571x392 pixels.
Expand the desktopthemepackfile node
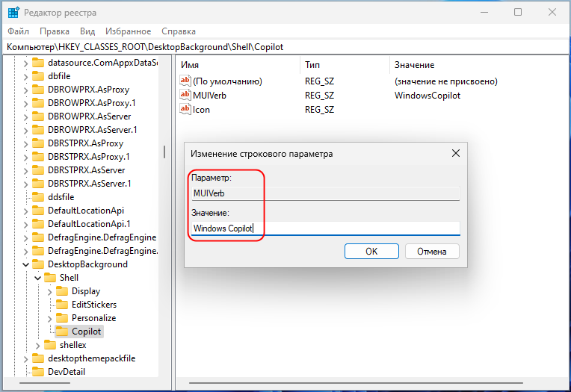pyautogui.click(x=25, y=359)
